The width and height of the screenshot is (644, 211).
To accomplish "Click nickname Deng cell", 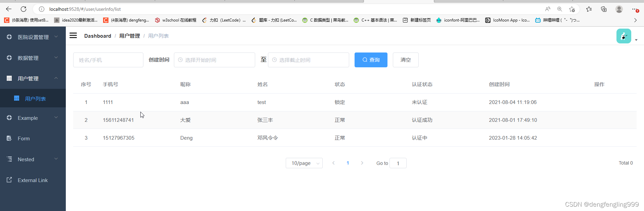I will [x=186, y=138].
